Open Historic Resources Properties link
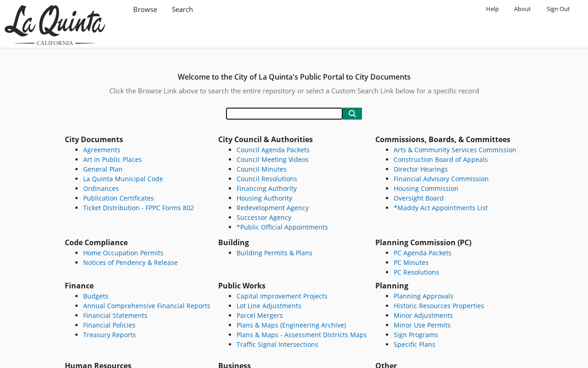588x368 pixels. point(439,306)
